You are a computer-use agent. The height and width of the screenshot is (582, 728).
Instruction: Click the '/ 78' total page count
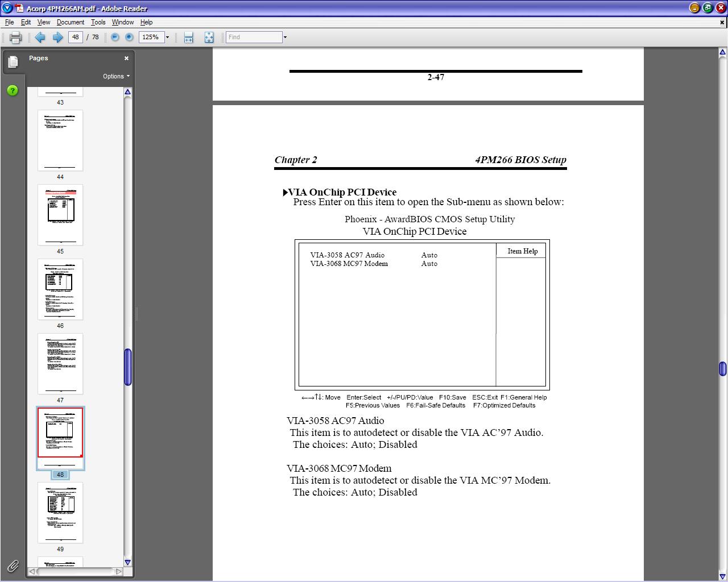click(93, 37)
